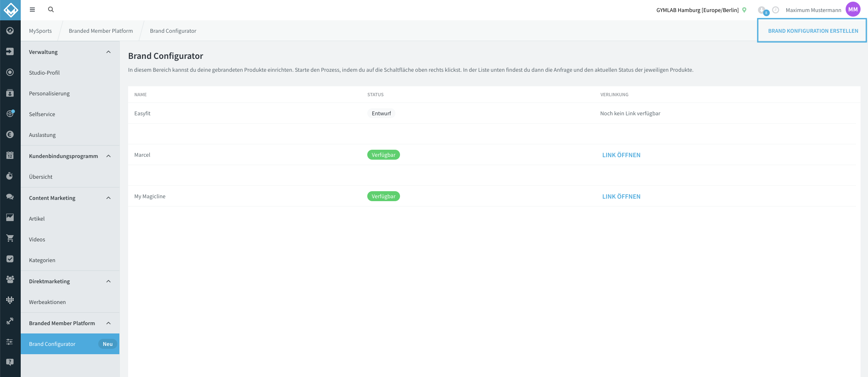Open the checkmark tasks icon in sidebar
This screenshot has height=377, width=868.
(10, 259)
